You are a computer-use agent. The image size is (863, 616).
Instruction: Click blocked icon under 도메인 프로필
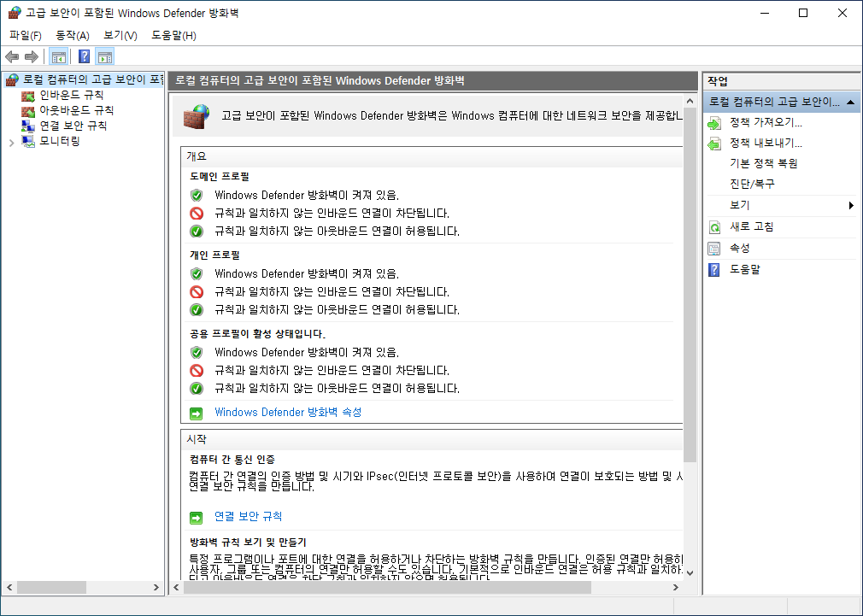point(197,213)
